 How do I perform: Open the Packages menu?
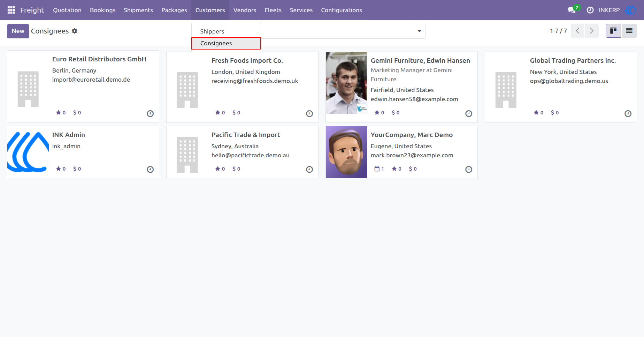(174, 10)
